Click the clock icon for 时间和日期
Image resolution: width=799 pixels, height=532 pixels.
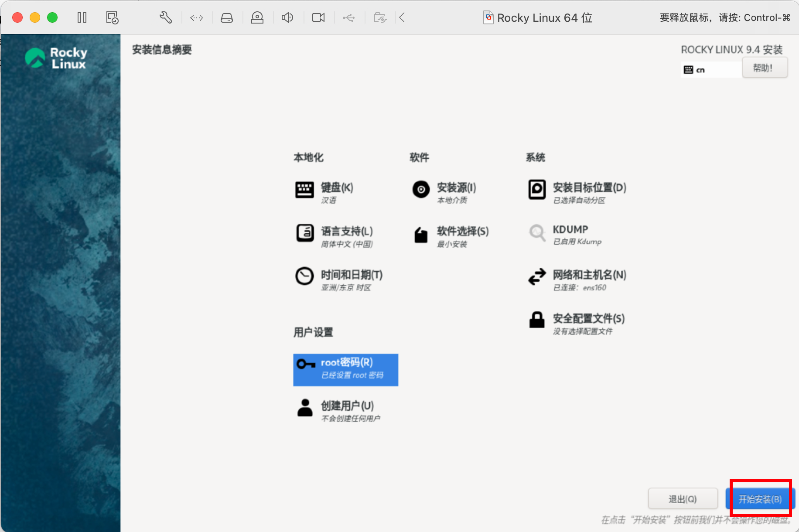(304, 276)
